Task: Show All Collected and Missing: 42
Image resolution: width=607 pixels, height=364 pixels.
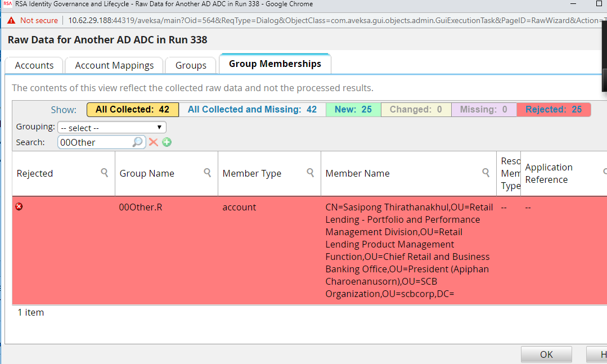Action: click(x=252, y=110)
